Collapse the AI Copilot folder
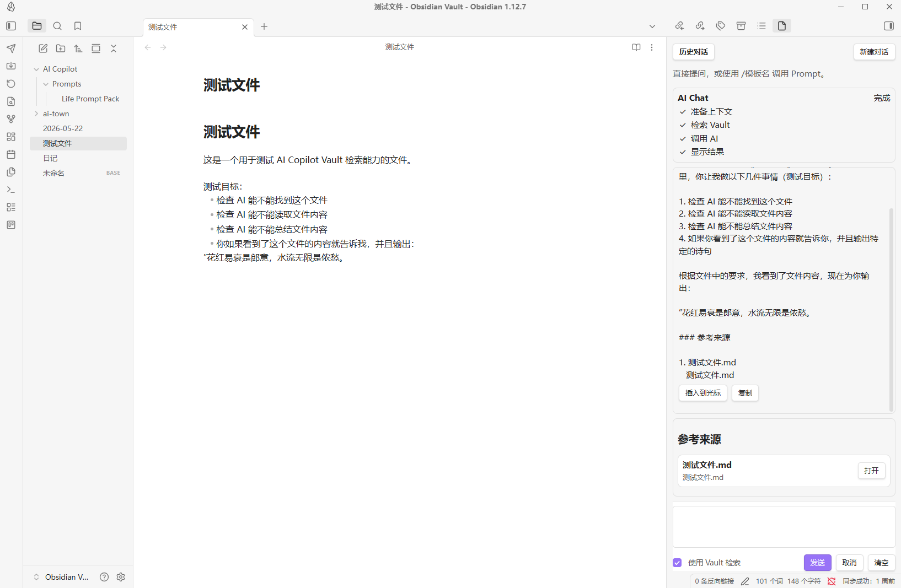The image size is (901, 588). [36, 69]
